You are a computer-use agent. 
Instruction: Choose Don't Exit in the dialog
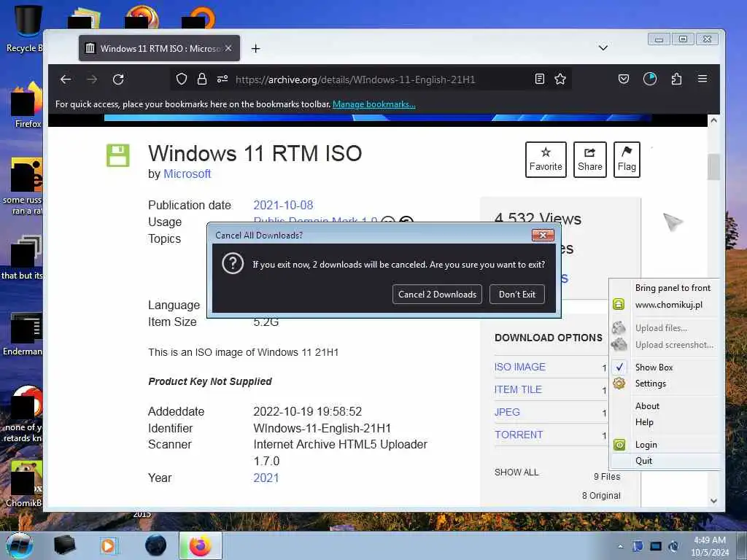tap(517, 295)
